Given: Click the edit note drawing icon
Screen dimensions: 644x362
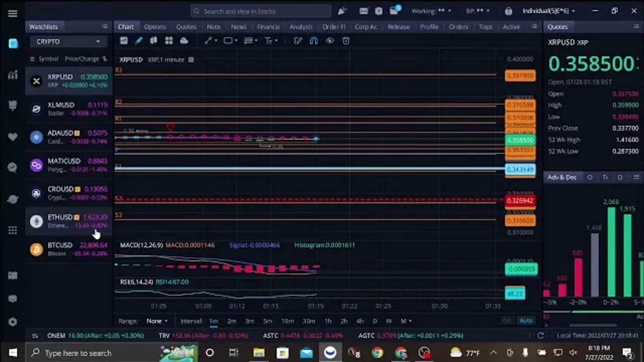Looking at the screenshot, I should (x=298, y=41).
